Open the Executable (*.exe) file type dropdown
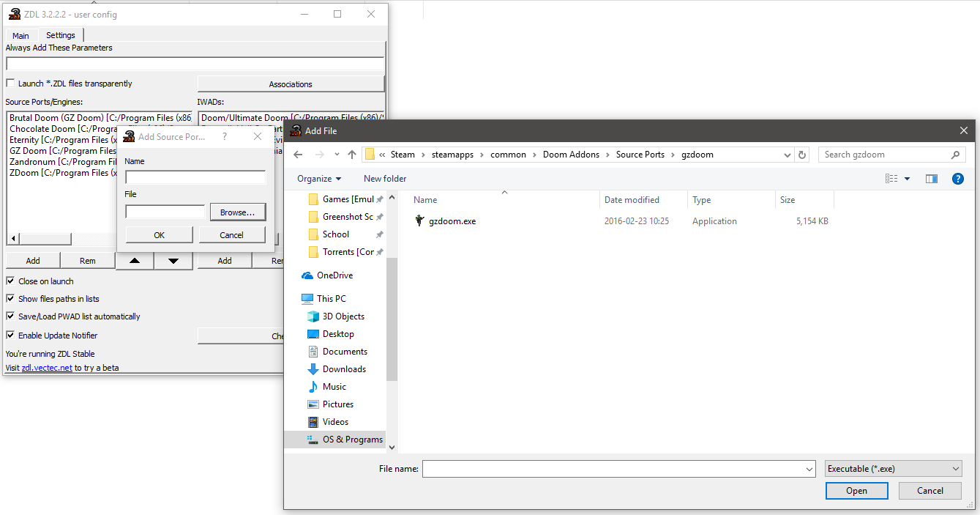Image resolution: width=980 pixels, height=515 pixels. click(893, 469)
